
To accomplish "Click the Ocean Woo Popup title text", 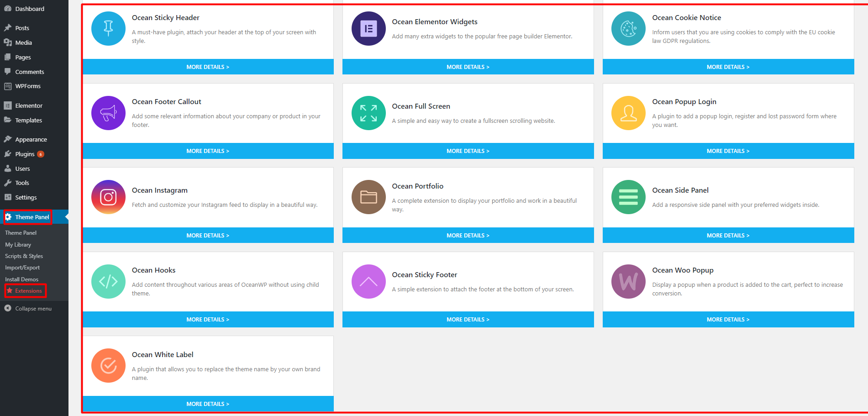I will coord(683,270).
